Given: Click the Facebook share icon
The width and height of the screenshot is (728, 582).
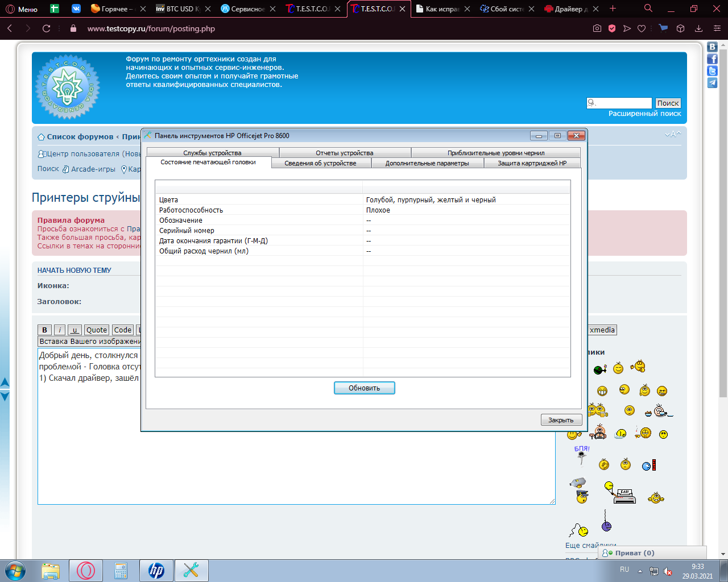Looking at the screenshot, I should coord(712,59).
